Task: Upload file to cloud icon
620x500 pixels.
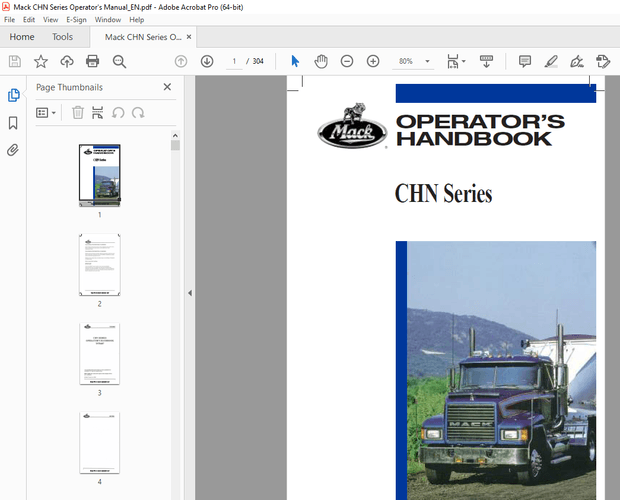Action: click(67, 61)
